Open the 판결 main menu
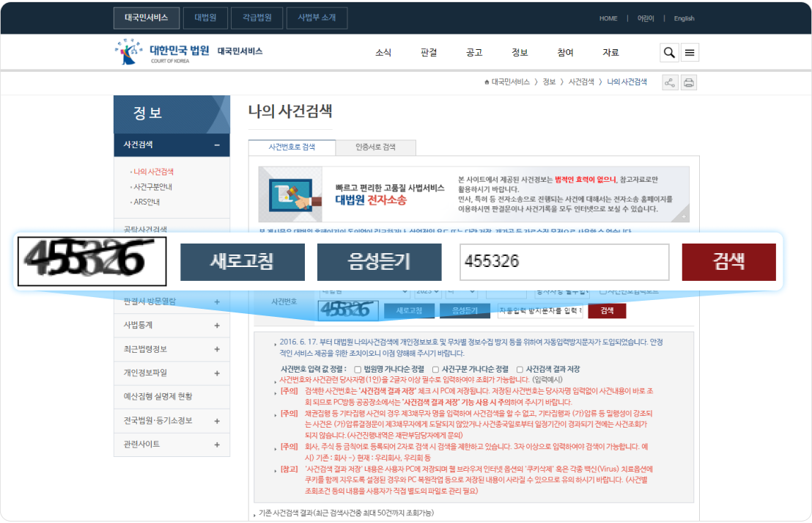This screenshot has width=812, height=523. pyautogui.click(x=429, y=52)
